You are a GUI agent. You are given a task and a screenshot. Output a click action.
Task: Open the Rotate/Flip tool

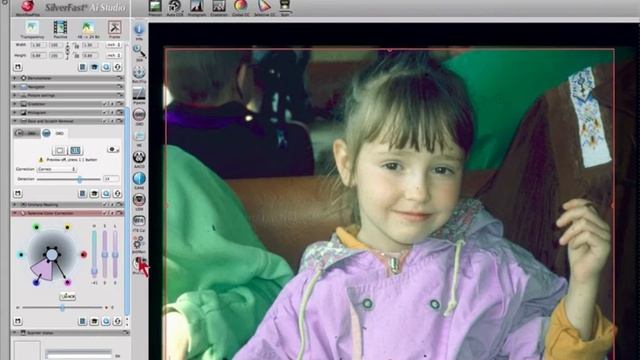pyautogui.click(x=139, y=73)
